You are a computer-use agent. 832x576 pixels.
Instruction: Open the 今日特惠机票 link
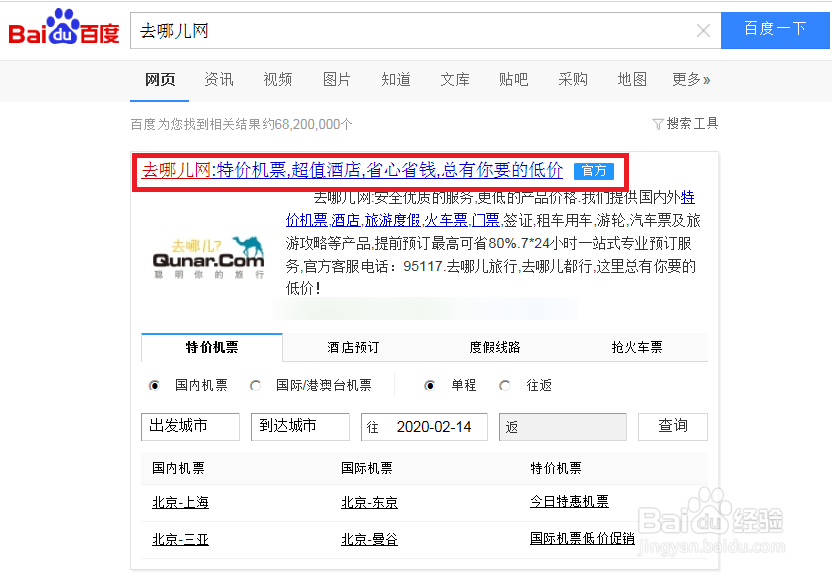(x=569, y=501)
